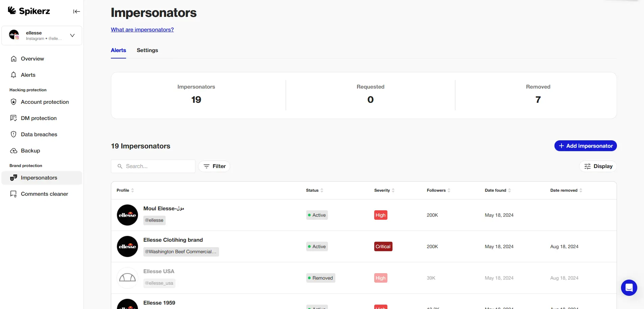Click the plus icon in Add impersonator

point(561,146)
